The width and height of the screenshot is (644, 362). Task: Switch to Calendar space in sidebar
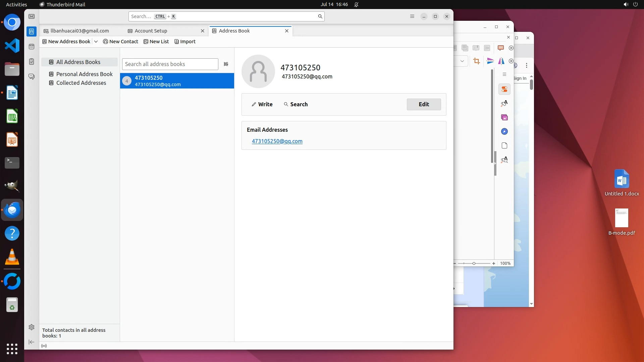32,47
